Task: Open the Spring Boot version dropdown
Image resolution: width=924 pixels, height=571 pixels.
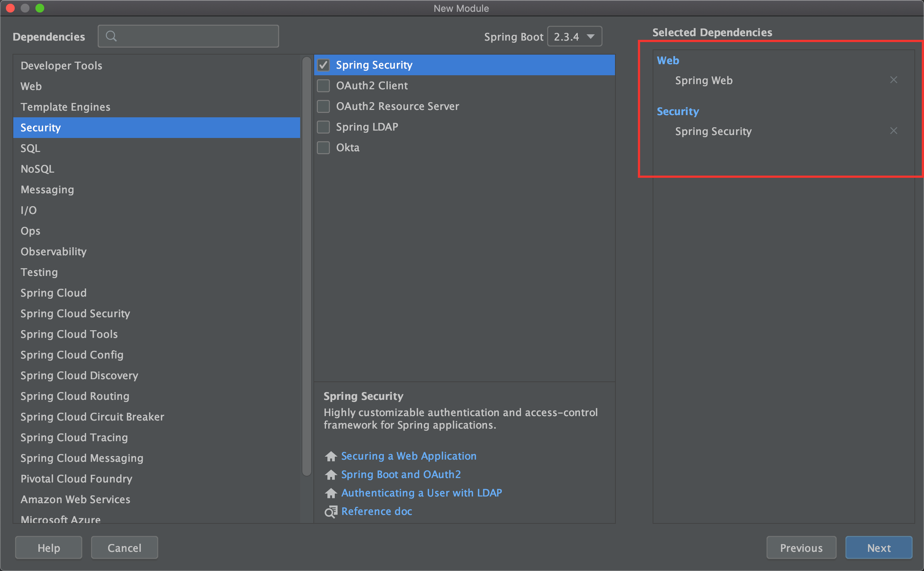Action: tap(574, 37)
